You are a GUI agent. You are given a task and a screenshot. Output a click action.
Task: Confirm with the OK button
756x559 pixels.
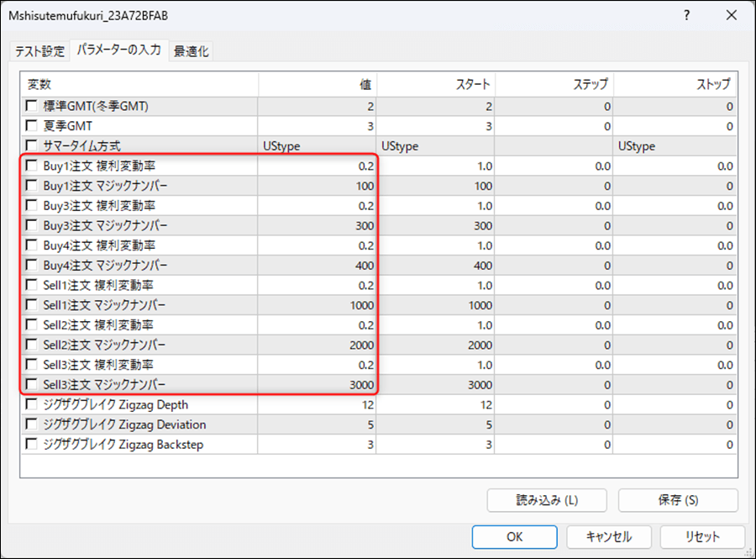tap(514, 536)
